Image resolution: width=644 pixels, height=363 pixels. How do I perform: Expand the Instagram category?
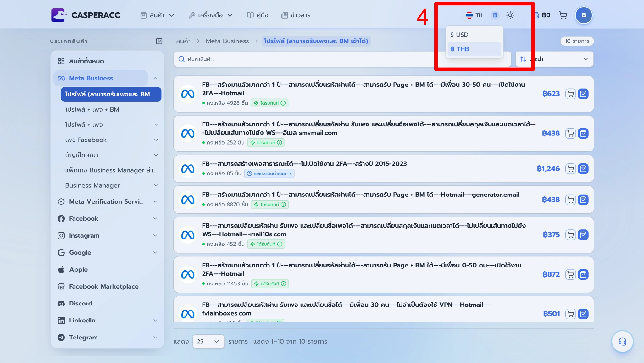pos(155,235)
